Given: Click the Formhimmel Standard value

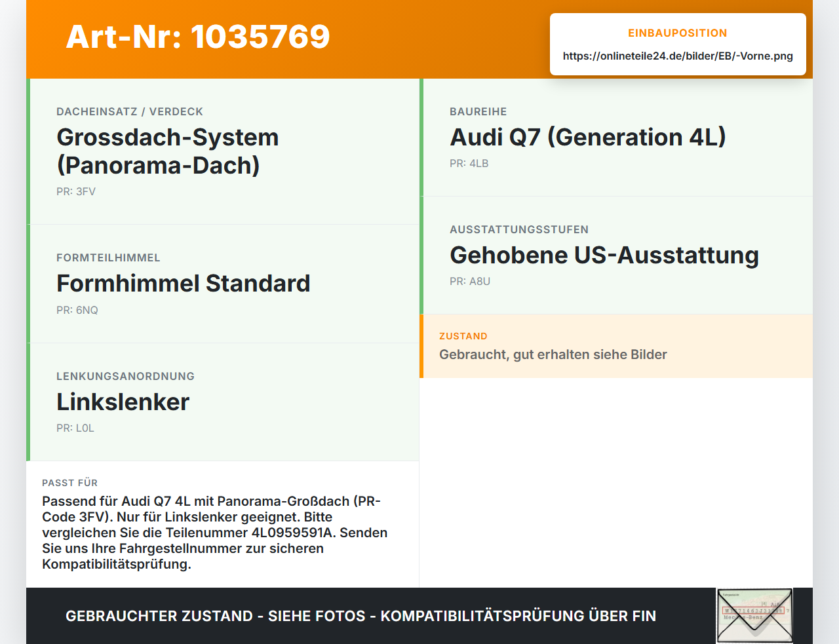Looking at the screenshot, I should coord(184,283).
